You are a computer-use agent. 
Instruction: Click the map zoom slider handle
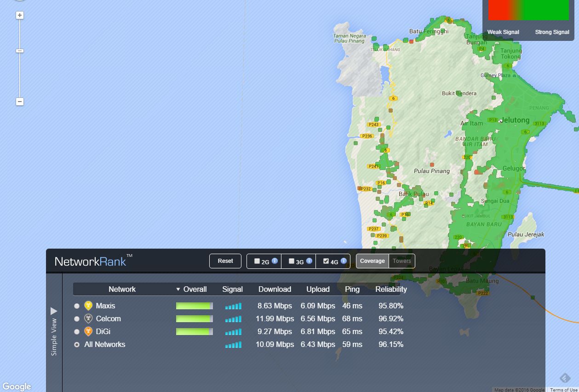click(x=19, y=51)
